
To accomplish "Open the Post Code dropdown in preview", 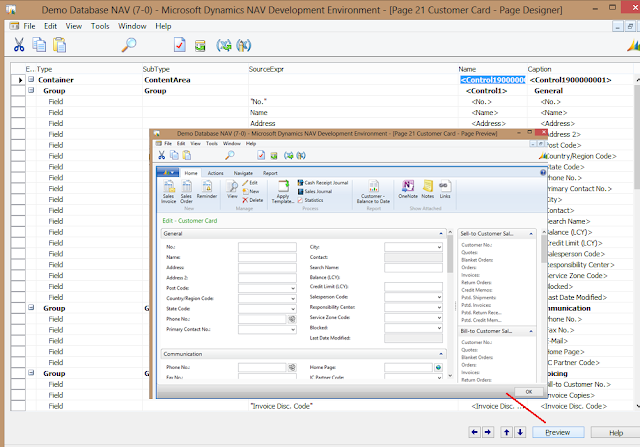I will tap(293, 288).
